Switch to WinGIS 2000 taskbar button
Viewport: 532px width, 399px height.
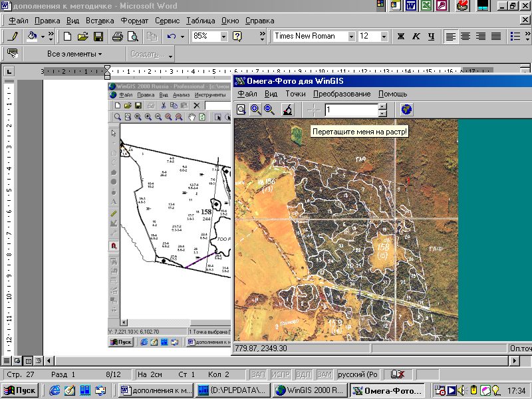[310, 390]
